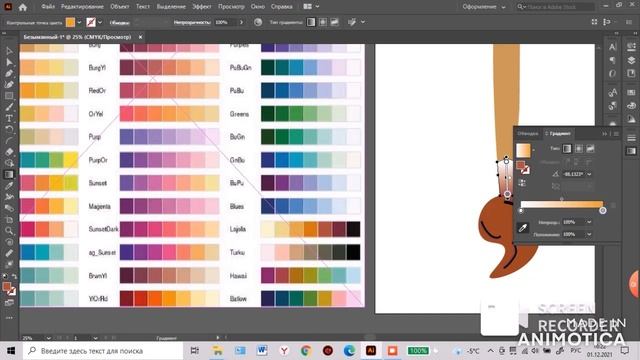640x360 pixels.
Task: Set Freeform gradient type in control bar
Action: 334,22
